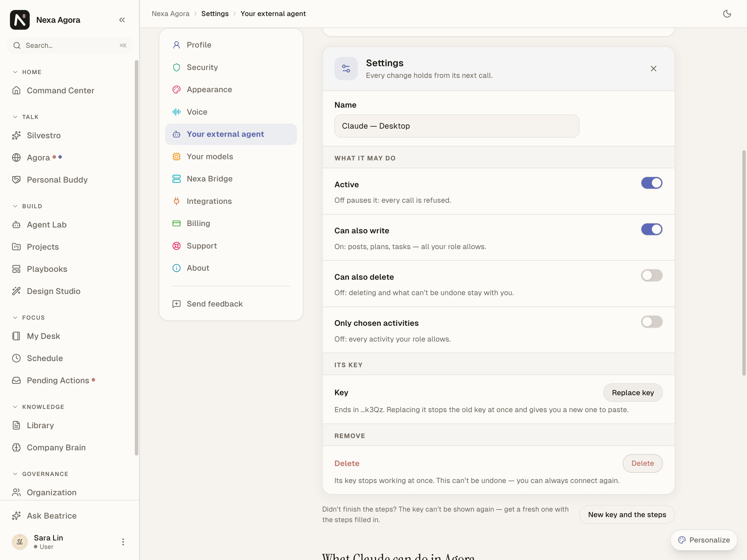This screenshot has width=747, height=560.
Task: Click the sidebar Search box
Action: [x=69, y=45]
